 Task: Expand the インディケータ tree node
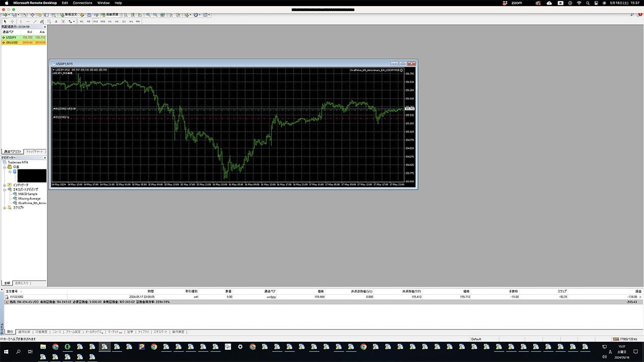[x=4, y=185]
